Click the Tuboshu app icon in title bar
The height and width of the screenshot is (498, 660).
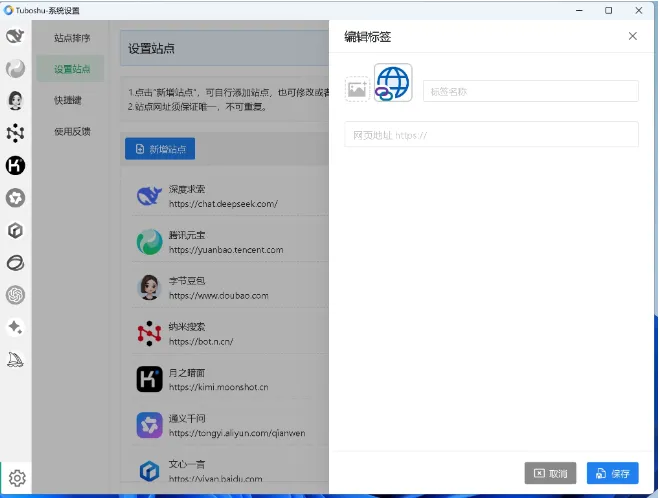(8, 10)
